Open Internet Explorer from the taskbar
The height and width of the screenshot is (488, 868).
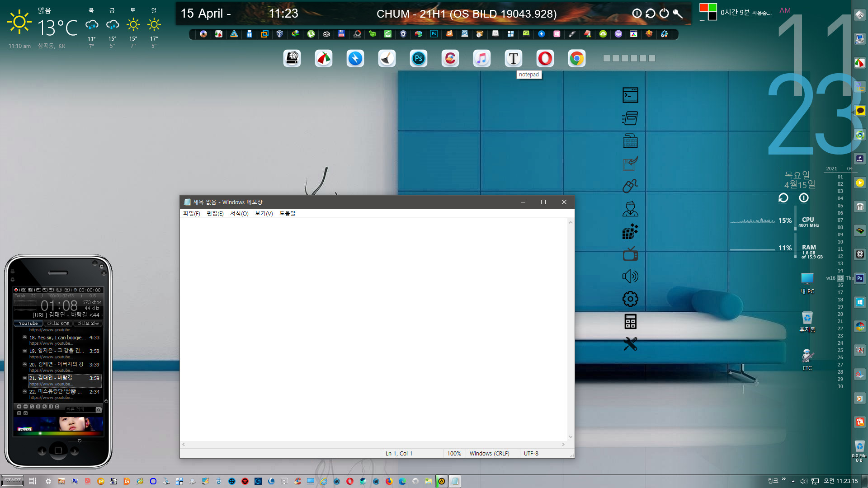324,481
